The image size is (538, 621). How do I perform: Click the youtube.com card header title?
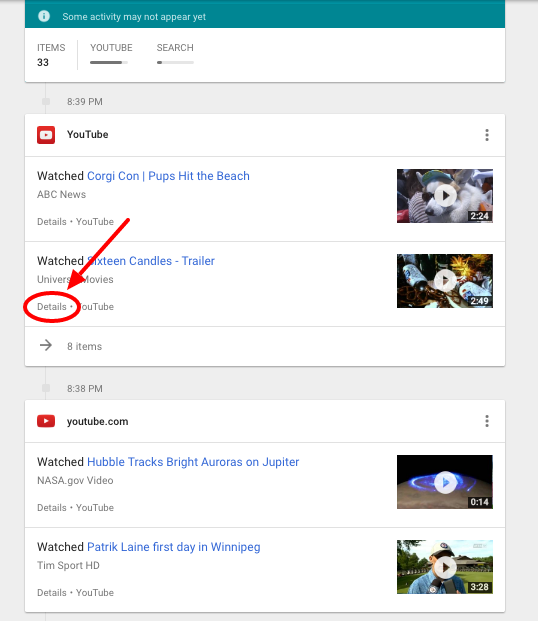point(97,421)
